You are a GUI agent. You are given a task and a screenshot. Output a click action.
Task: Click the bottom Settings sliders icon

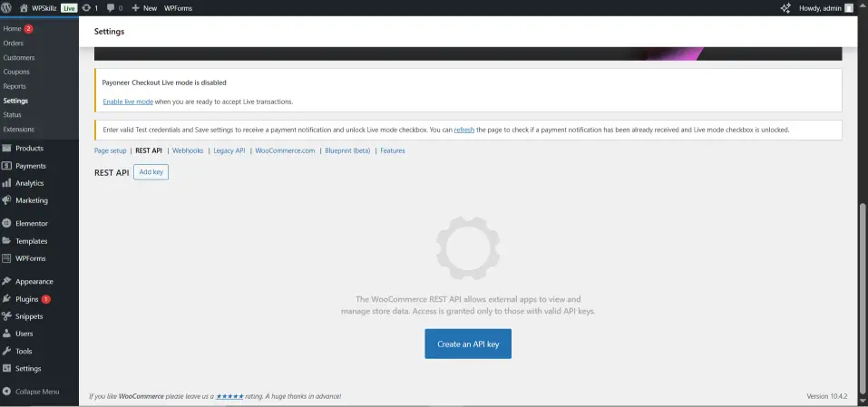[x=6, y=368]
